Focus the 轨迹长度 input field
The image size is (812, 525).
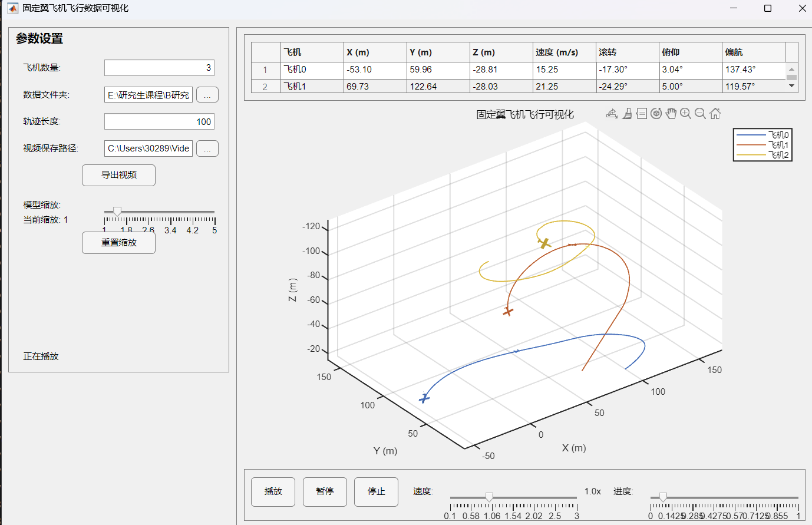coord(159,121)
